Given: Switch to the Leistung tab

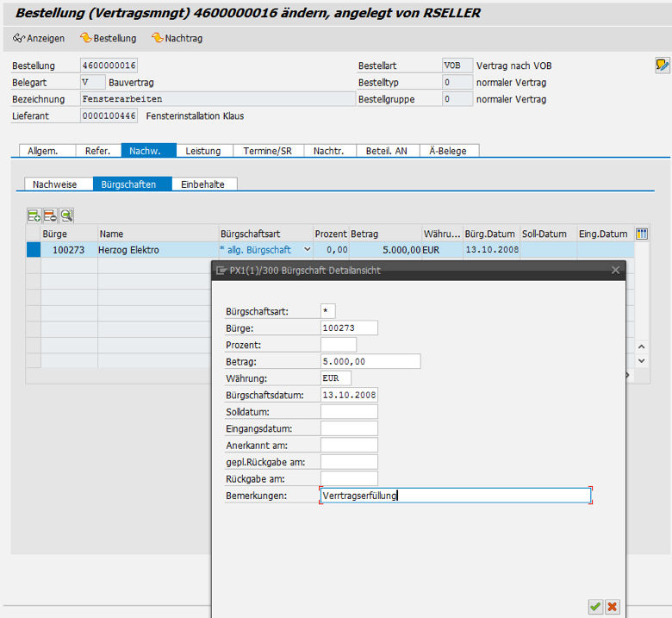Looking at the screenshot, I should tap(203, 151).
